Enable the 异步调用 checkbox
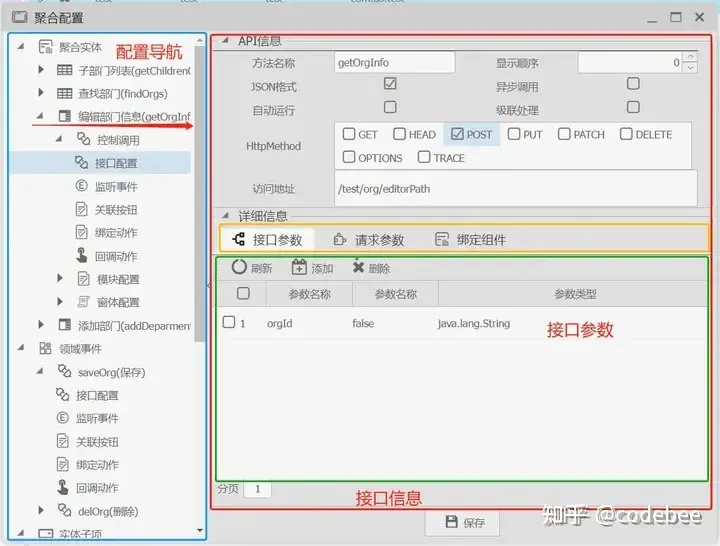 pos(633,84)
